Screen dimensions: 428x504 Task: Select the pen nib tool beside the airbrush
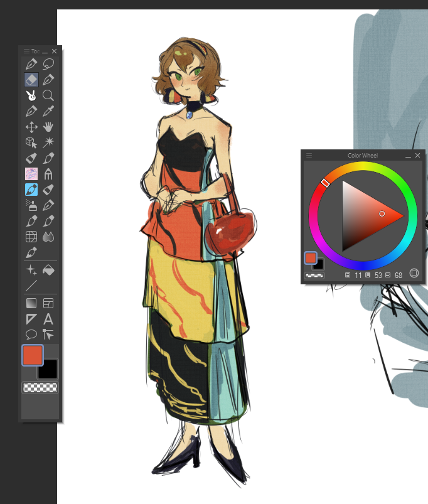pyautogui.click(x=48, y=205)
